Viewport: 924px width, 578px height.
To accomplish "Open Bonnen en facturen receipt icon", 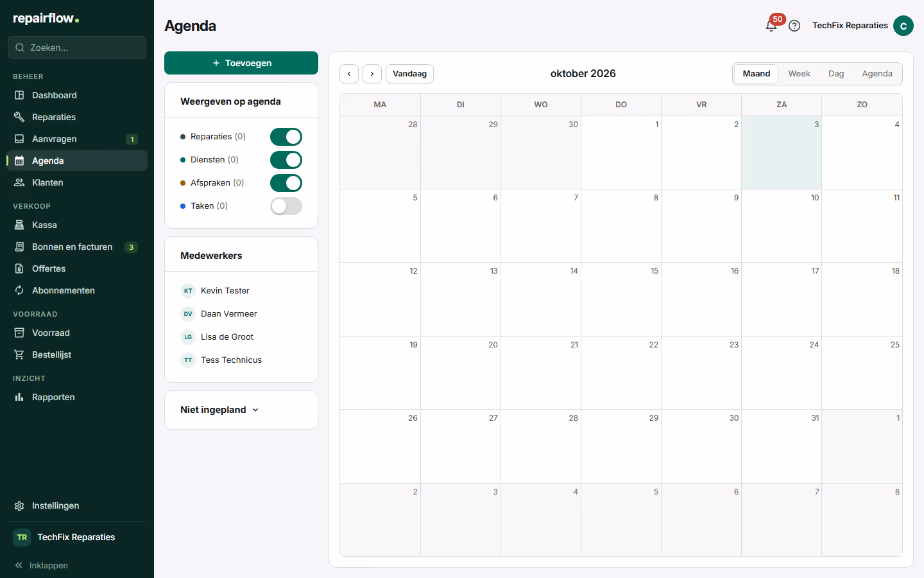I will tap(19, 247).
